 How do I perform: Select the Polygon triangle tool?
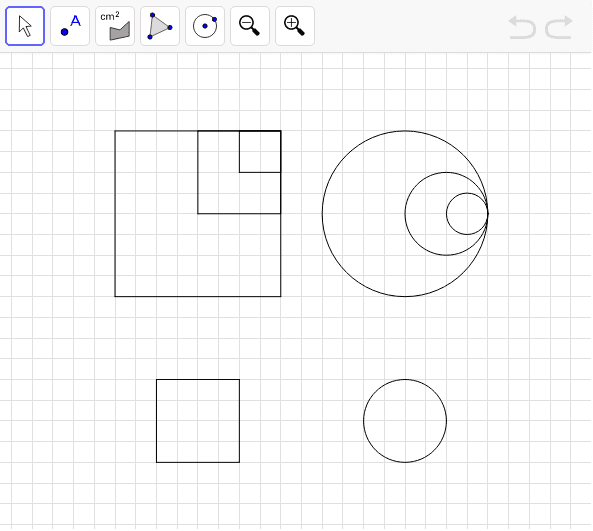160,26
